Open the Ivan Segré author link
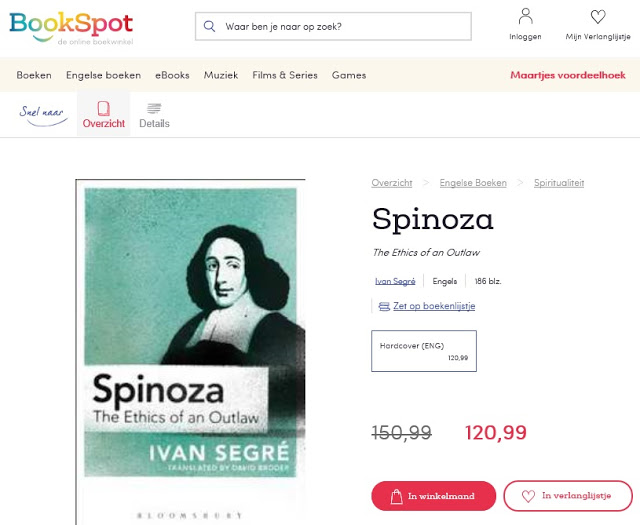 [395, 281]
